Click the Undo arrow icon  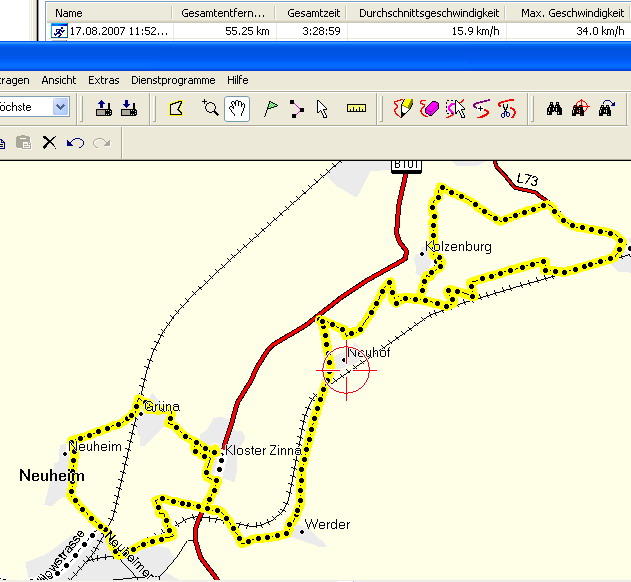pos(75,143)
